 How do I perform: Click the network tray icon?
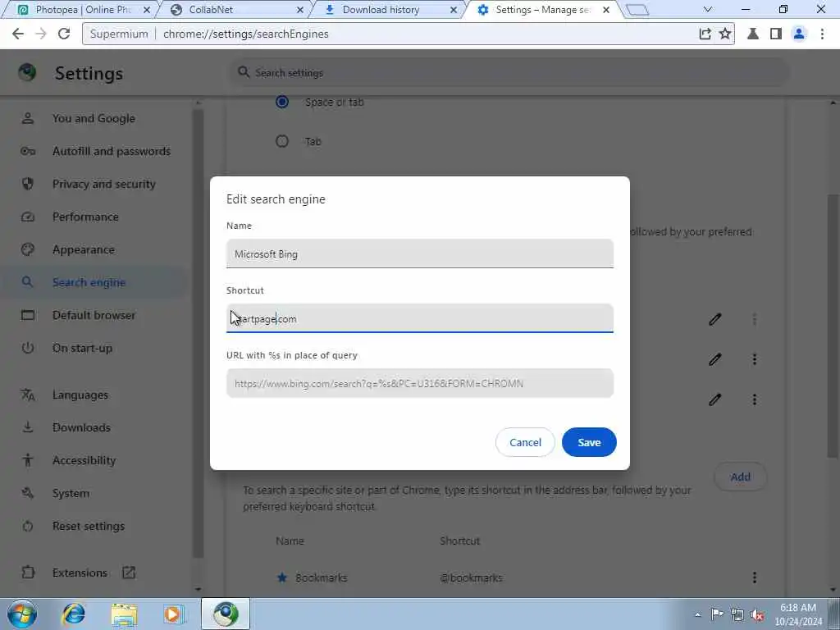pyautogui.click(x=737, y=614)
